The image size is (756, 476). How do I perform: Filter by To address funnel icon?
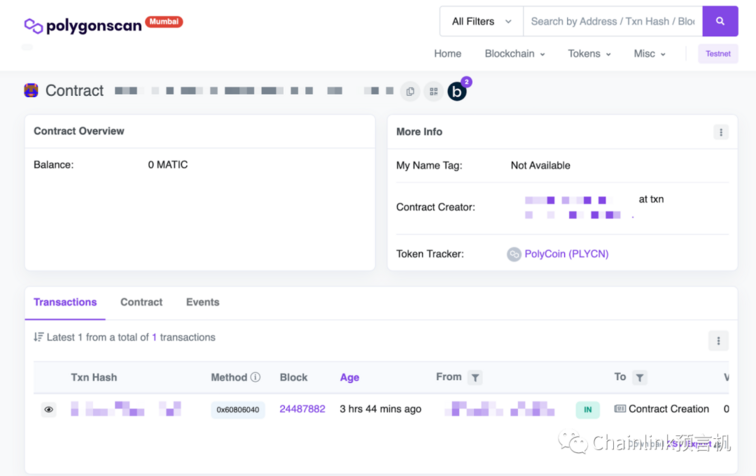(x=639, y=378)
